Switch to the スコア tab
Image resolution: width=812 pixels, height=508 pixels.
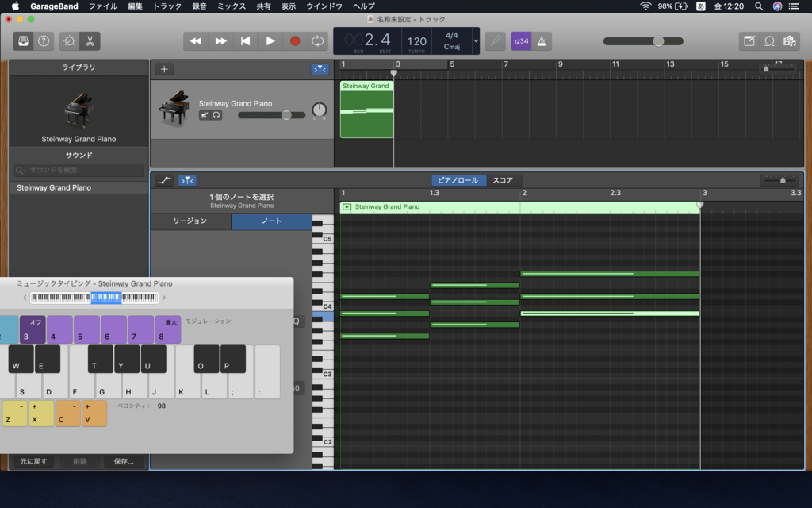tap(504, 179)
